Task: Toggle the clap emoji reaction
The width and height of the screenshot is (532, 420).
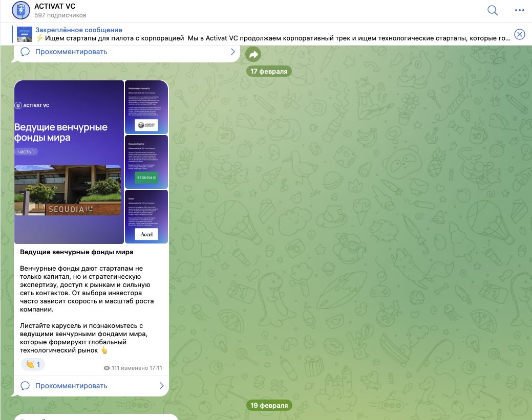Action: tap(33, 364)
